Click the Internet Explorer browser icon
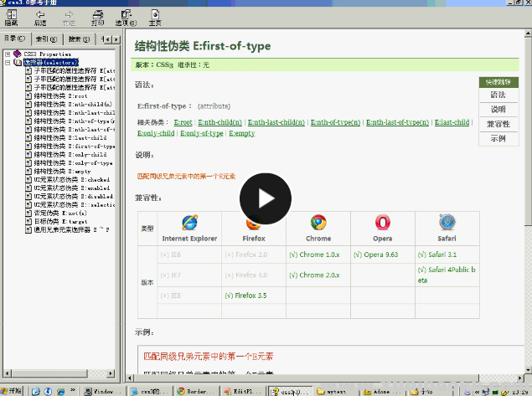 [x=189, y=224]
